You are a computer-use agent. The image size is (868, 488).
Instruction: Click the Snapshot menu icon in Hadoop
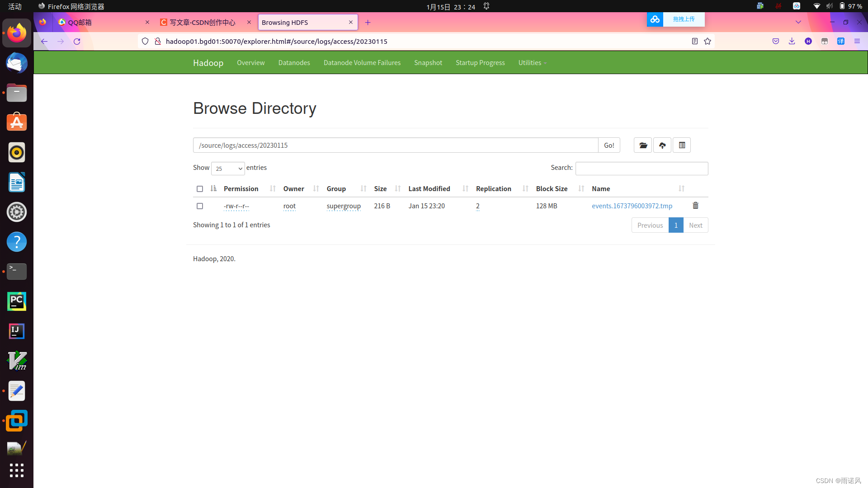point(427,62)
